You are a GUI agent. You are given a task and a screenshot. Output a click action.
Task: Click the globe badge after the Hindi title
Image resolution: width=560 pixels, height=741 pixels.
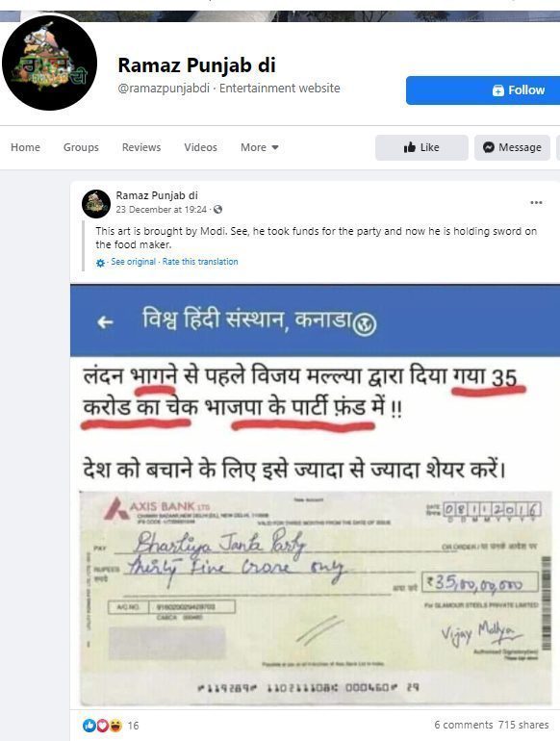(x=365, y=325)
